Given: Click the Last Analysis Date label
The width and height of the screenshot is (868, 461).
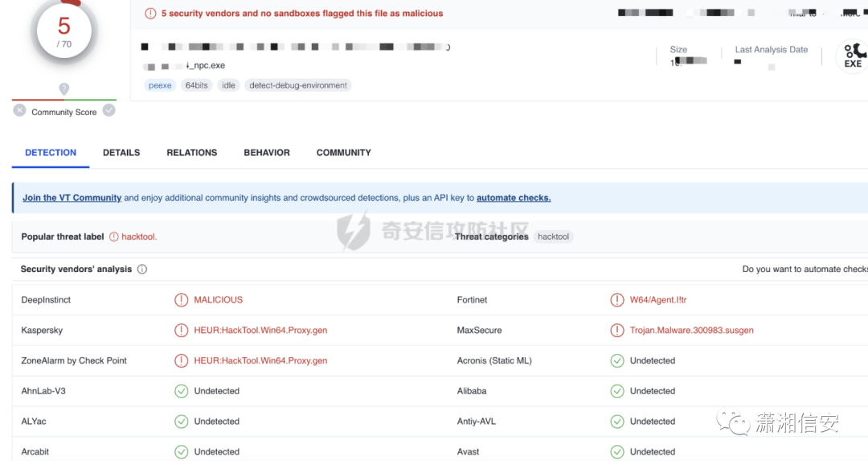Looking at the screenshot, I should (x=771, y=49).
